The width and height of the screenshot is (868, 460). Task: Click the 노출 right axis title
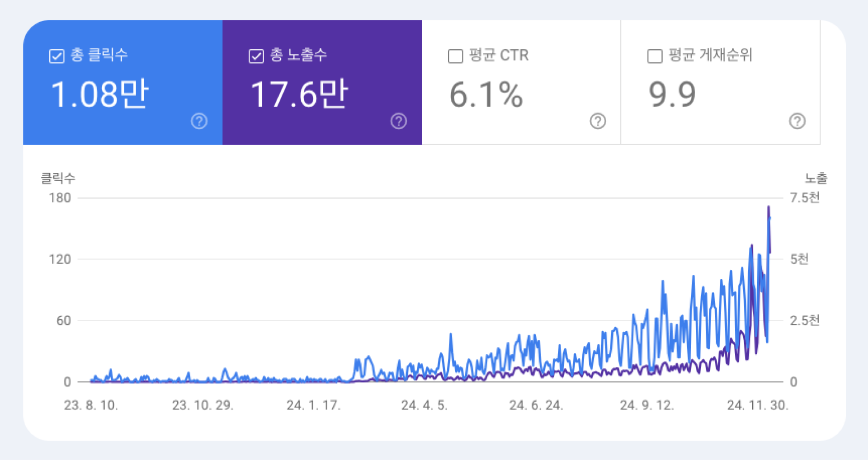(816, 178)
